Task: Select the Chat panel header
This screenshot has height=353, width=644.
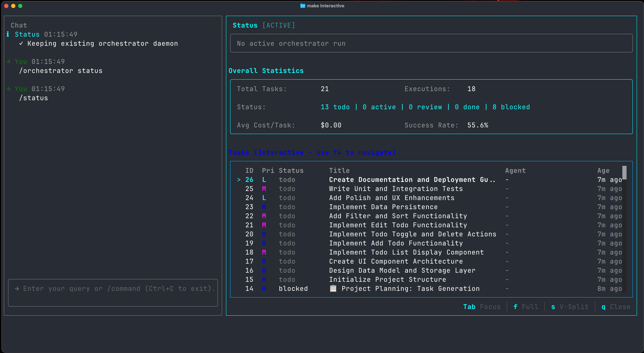Action: (19, 25)
